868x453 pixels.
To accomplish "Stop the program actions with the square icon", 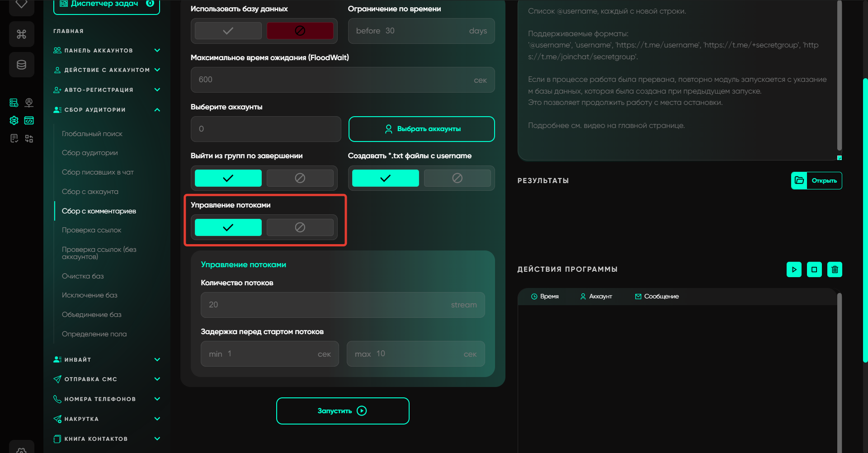I will [x=814, y=269].
